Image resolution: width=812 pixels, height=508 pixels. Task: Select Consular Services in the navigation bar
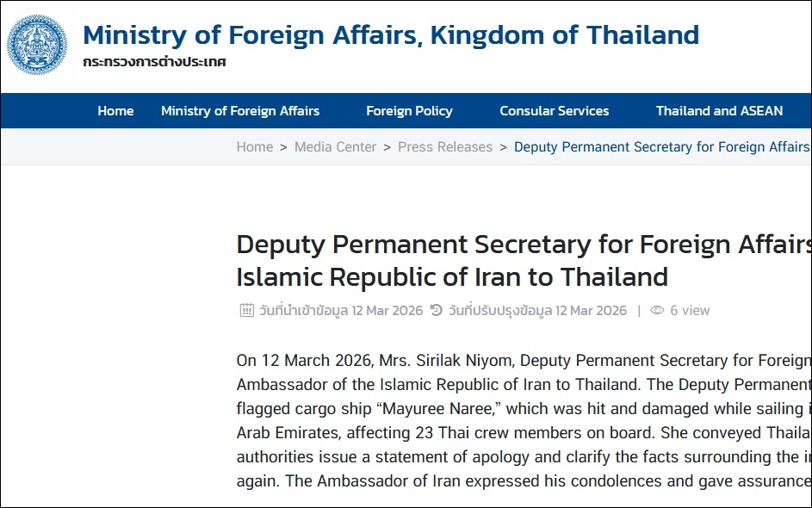554,110
